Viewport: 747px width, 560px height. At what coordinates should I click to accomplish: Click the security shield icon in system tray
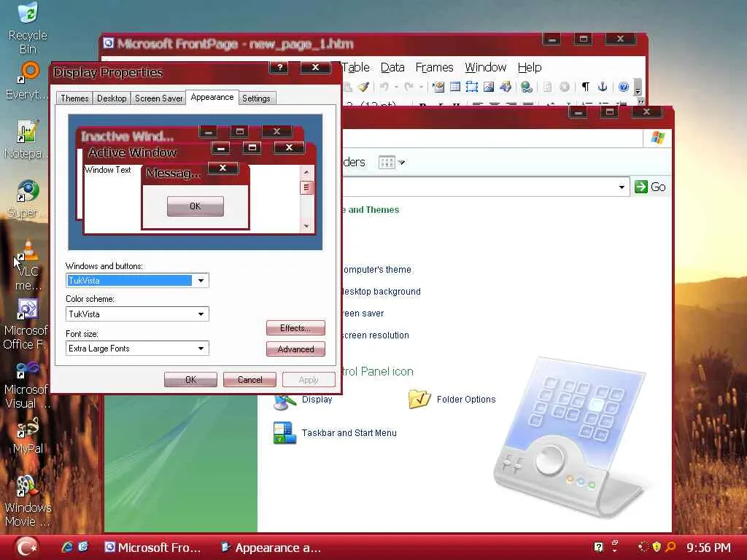(657, 547)
